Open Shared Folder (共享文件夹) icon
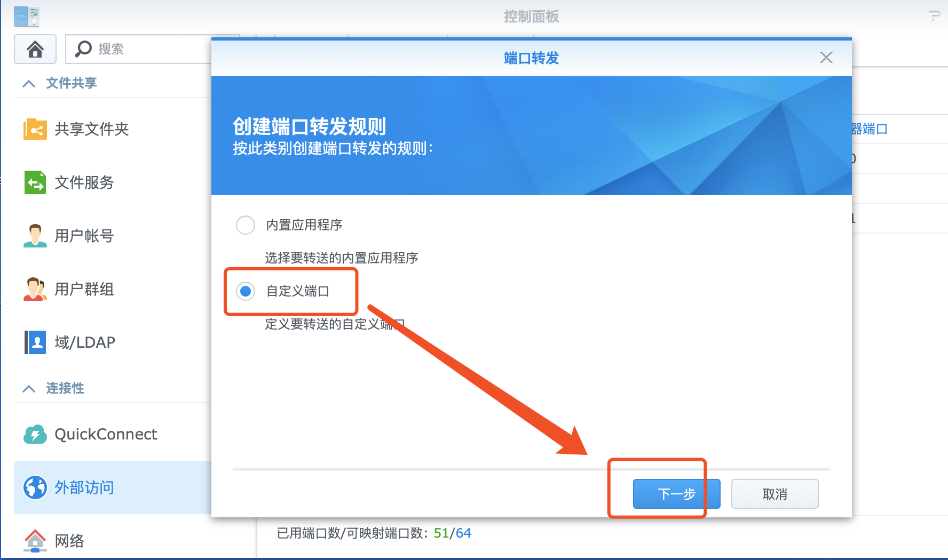948x560 pixels. click(x=35, y=129)
